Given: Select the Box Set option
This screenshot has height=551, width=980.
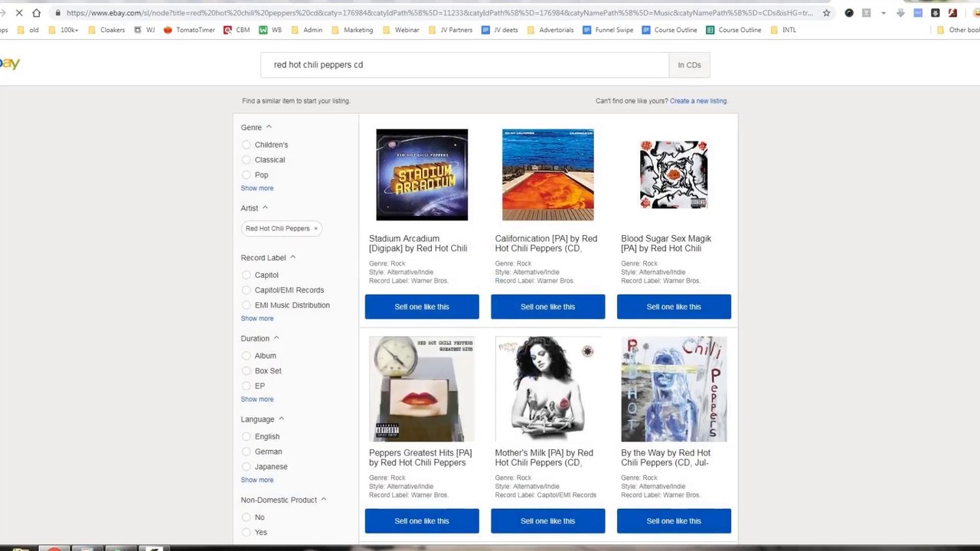Looking at the screenshot, I should point(246,371).
